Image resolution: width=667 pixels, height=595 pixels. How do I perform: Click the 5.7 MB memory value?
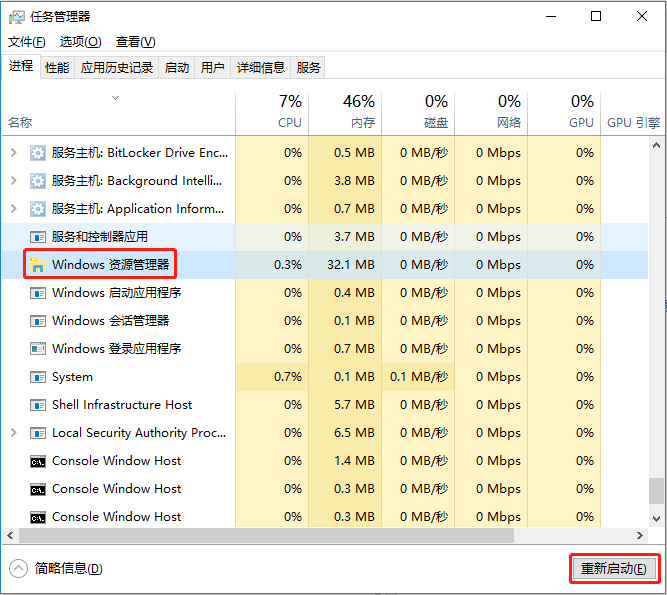[x=354, y=405]
